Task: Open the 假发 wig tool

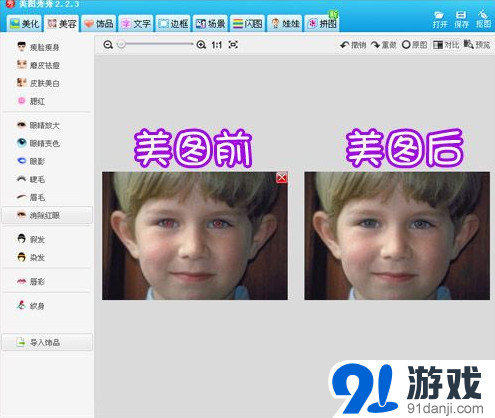Action: coord(31,239)
